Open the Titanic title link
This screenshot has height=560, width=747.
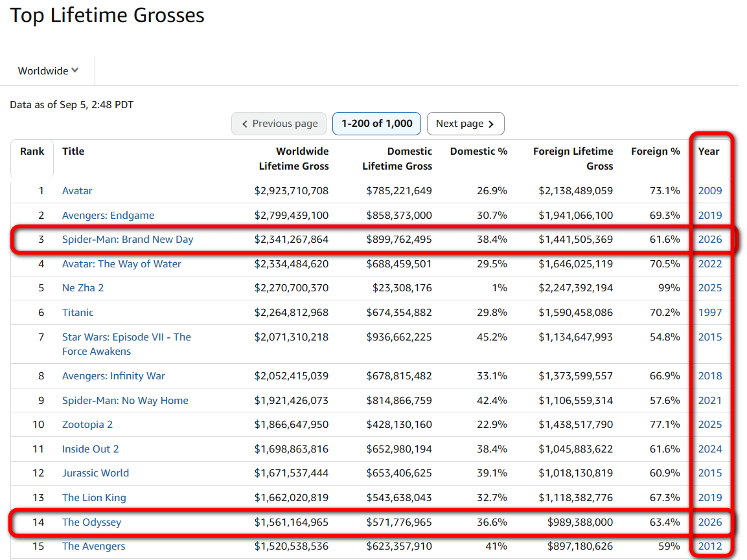click(78, 313)
